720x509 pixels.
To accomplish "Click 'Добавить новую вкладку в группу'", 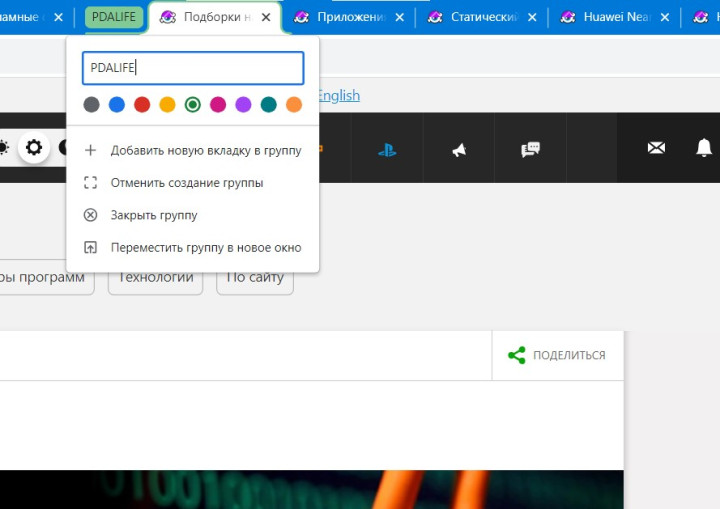I will [x=205, y=151].
